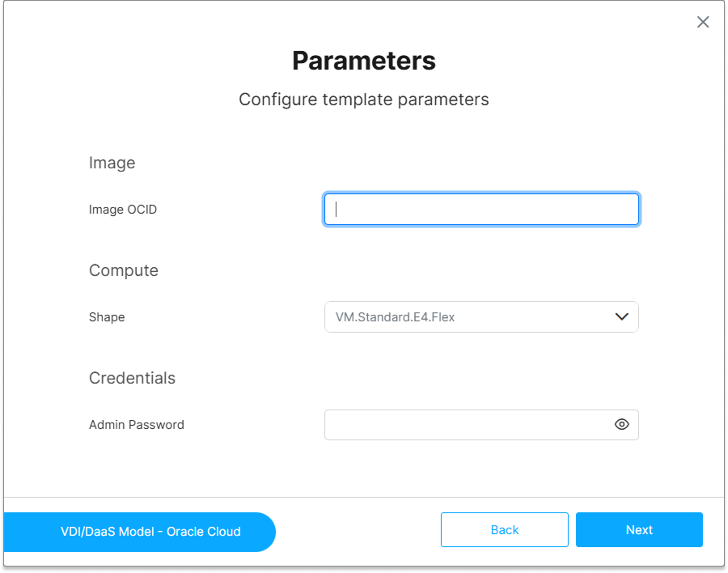Screen dimensions: 728x573
Task: Click the Image OCID label
Action: 123,210
